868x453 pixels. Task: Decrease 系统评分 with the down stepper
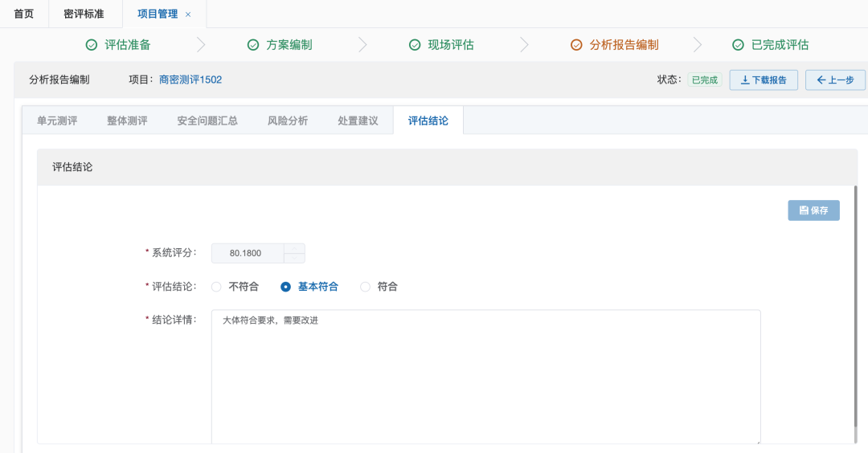tap(295, 258)
